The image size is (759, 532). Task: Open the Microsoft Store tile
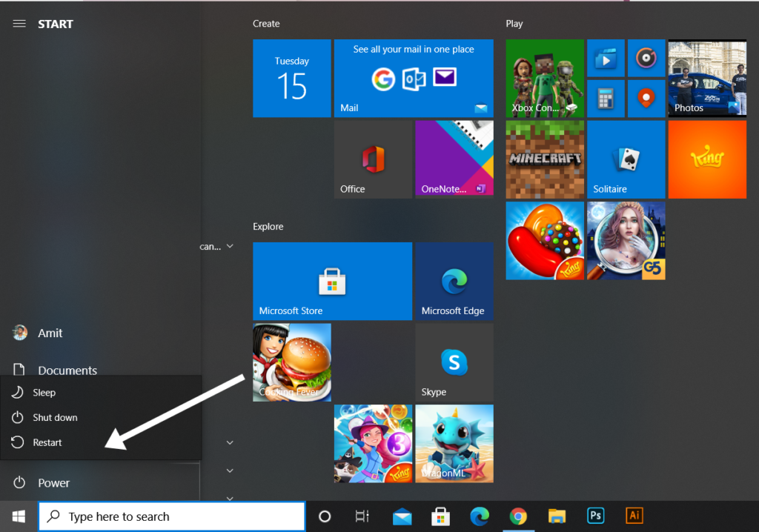point(332,282)
